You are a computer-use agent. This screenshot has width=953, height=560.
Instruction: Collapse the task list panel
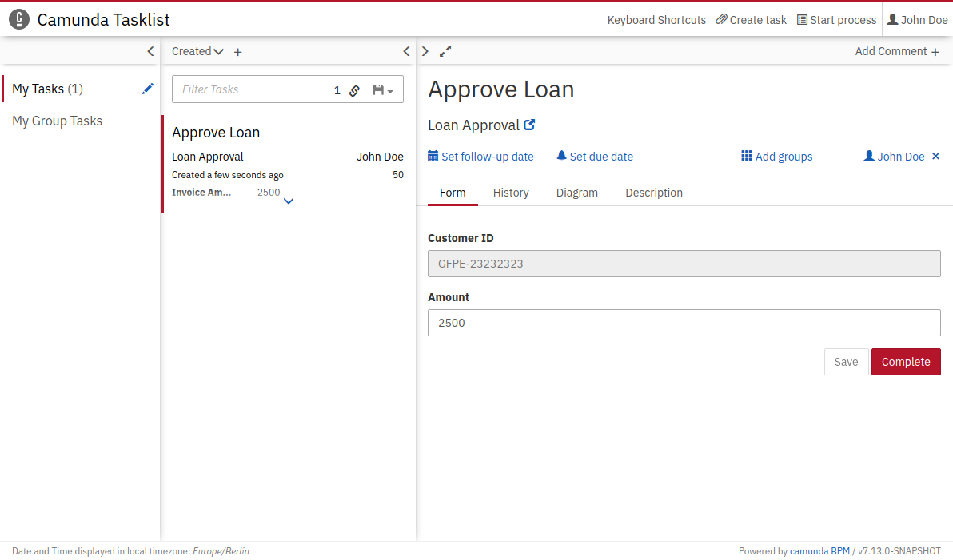[x=406, y=51]
